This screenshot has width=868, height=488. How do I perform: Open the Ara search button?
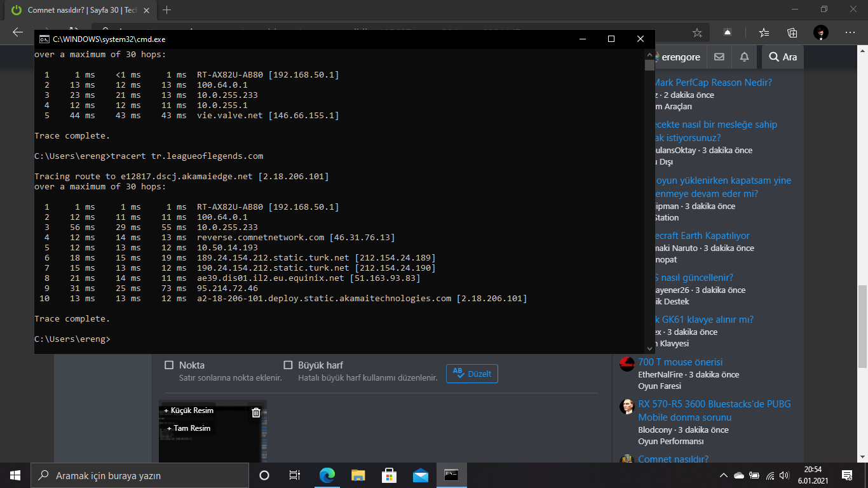[x=783, y=57]
